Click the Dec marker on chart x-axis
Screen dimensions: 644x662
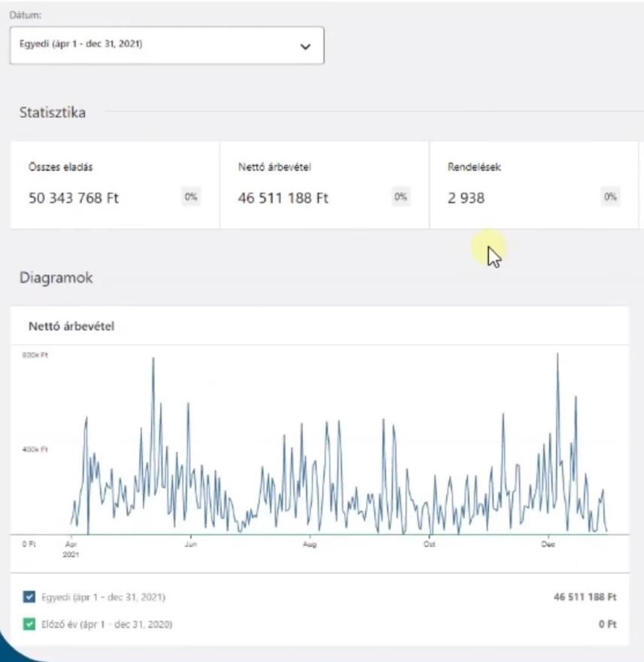pos(548,544)
